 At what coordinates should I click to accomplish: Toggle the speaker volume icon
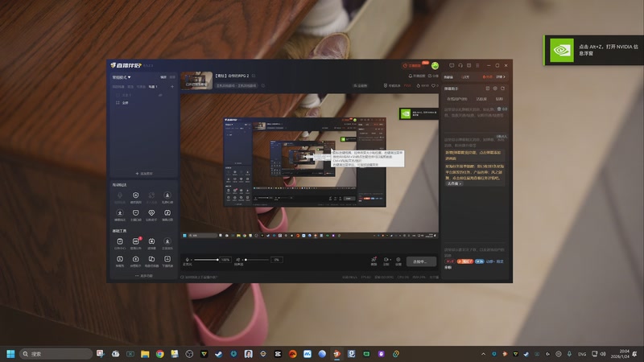click(238, 260)
